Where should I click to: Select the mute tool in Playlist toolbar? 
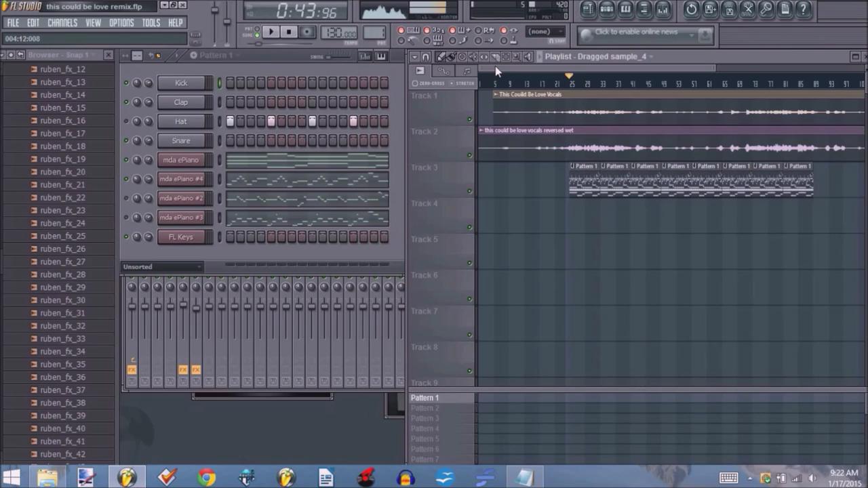(x=473, y=57)
